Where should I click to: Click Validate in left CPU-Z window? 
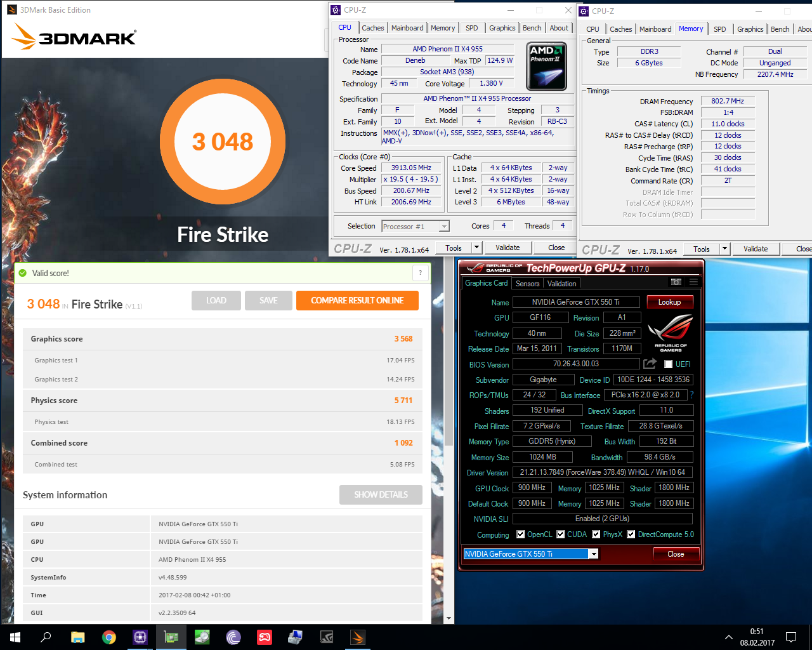pyautogui.click(x=507, y=248)
